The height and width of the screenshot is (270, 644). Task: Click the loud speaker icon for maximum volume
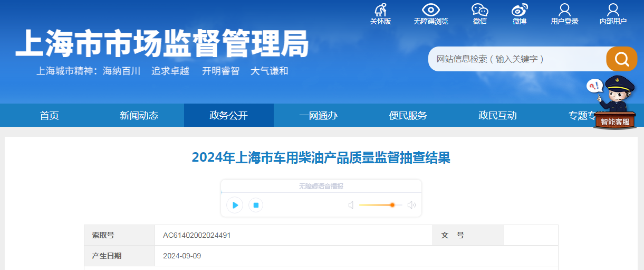(411, 205)
